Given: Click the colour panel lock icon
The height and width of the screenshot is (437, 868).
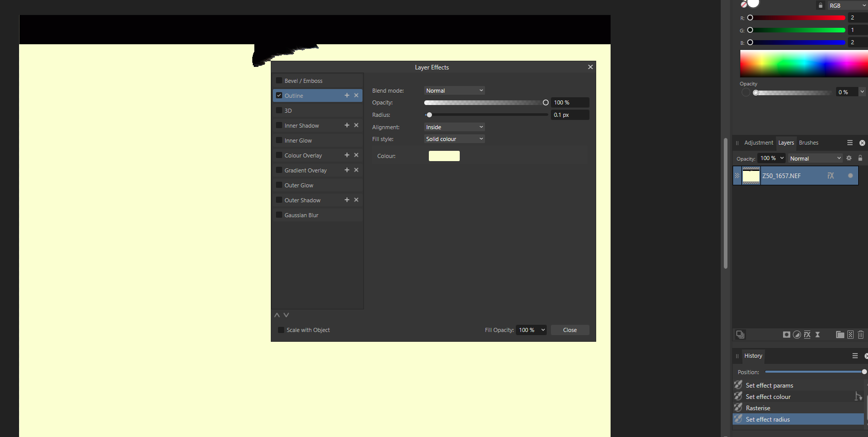Looking at the screenshot, I should coord(821,6).
